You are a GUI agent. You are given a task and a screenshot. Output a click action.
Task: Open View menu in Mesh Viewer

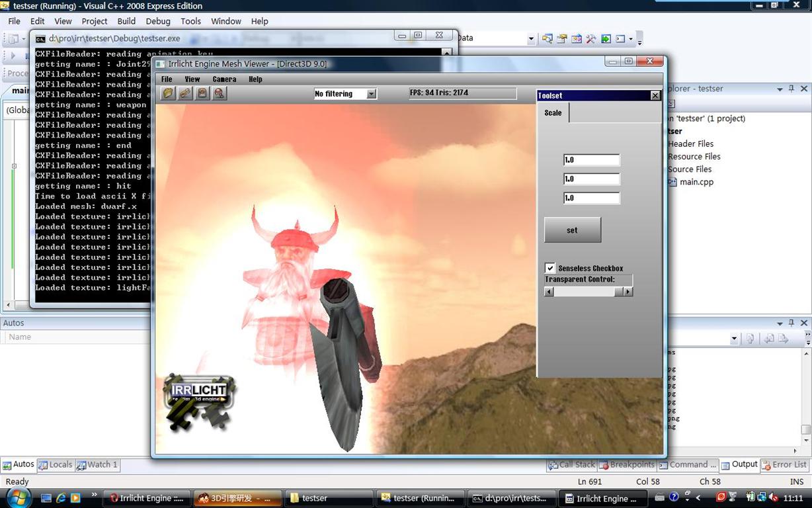tap(192, 79)
